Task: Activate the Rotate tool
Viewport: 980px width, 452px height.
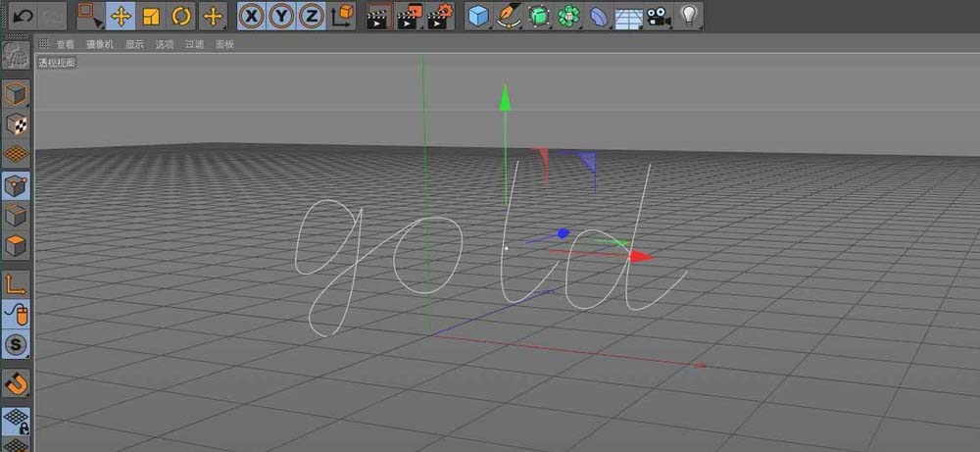Action: [181, 16]
